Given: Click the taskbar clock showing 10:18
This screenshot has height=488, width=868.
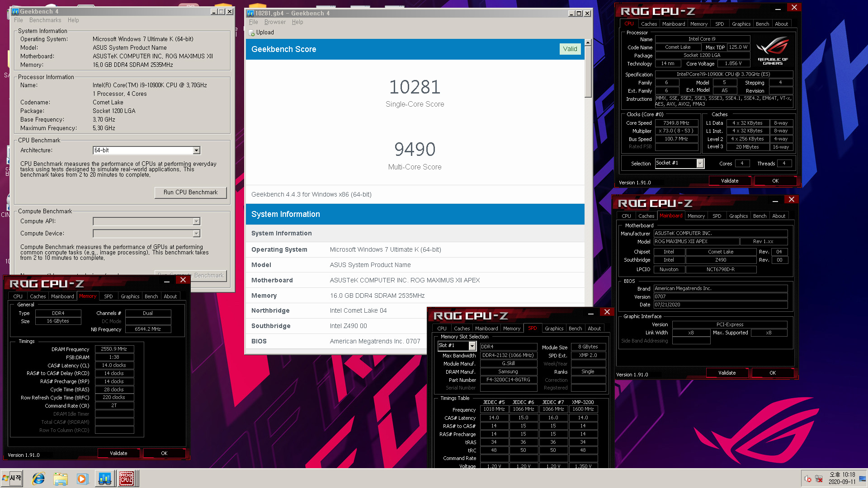Looking at the screenshot, I should pyautogui.click(x=842, y=478).
